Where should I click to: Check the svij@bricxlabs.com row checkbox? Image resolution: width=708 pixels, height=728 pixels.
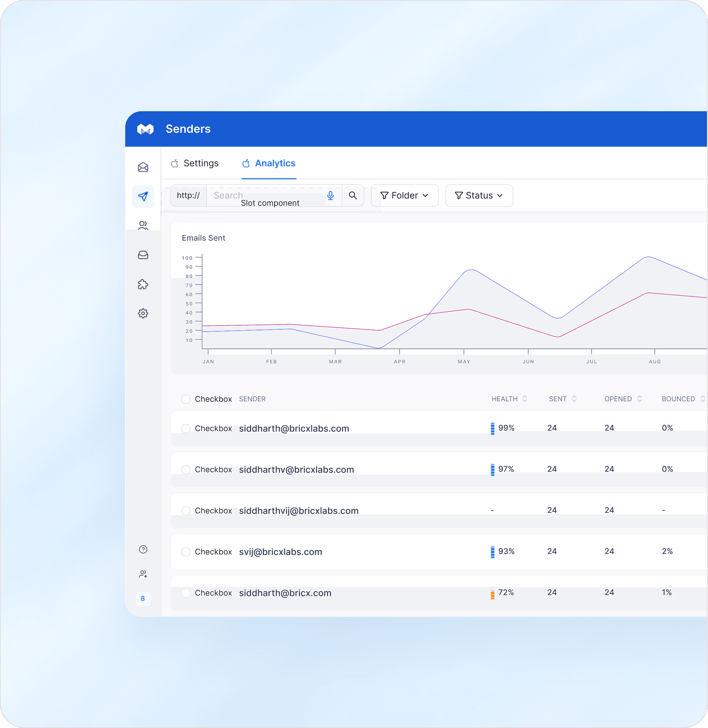pos(186,552)
